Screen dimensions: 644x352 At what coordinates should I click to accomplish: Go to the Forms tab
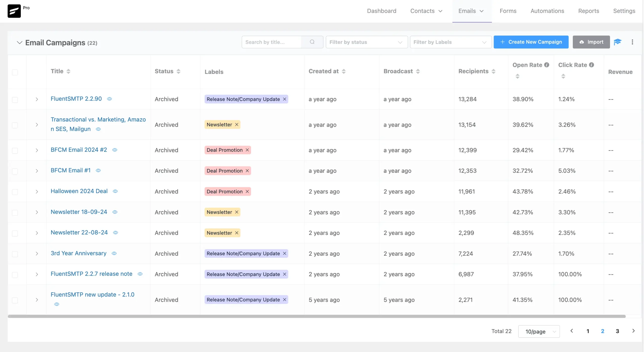point(508,11)
